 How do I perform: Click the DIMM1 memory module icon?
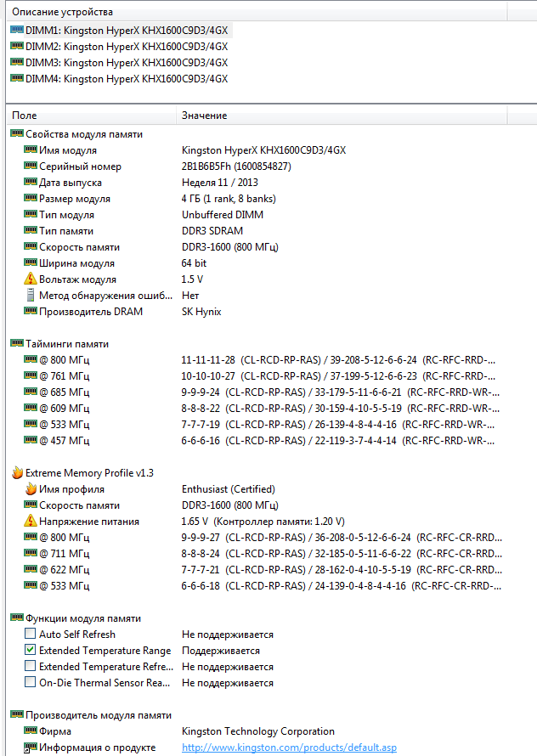click(17, 30)
